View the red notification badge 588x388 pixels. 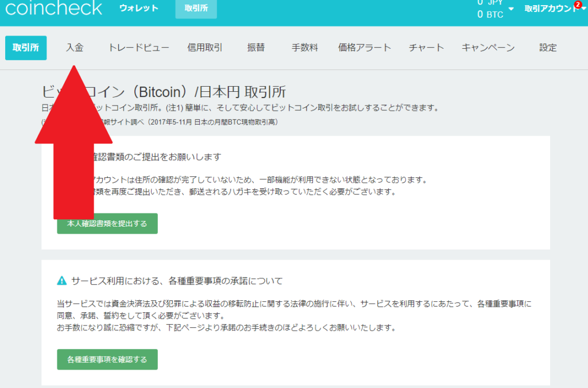(x=578, y=5)
